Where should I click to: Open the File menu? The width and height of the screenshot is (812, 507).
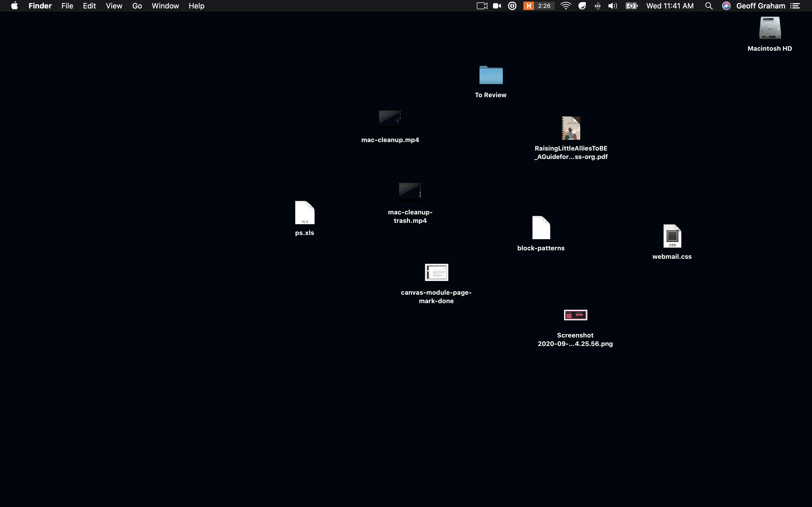click(67, 6)
